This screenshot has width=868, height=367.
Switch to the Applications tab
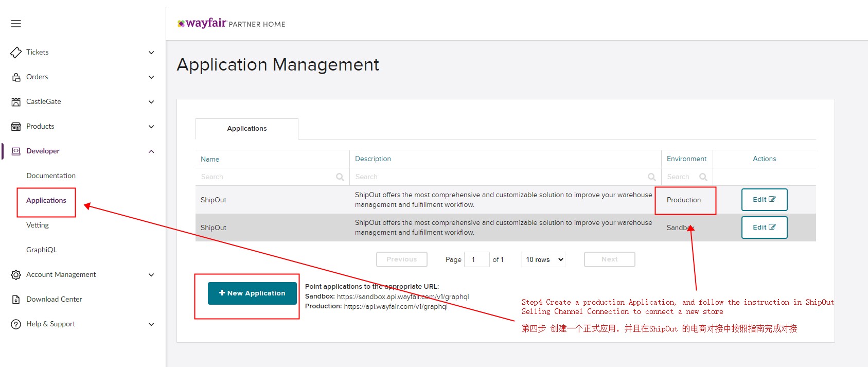[247, 129]
